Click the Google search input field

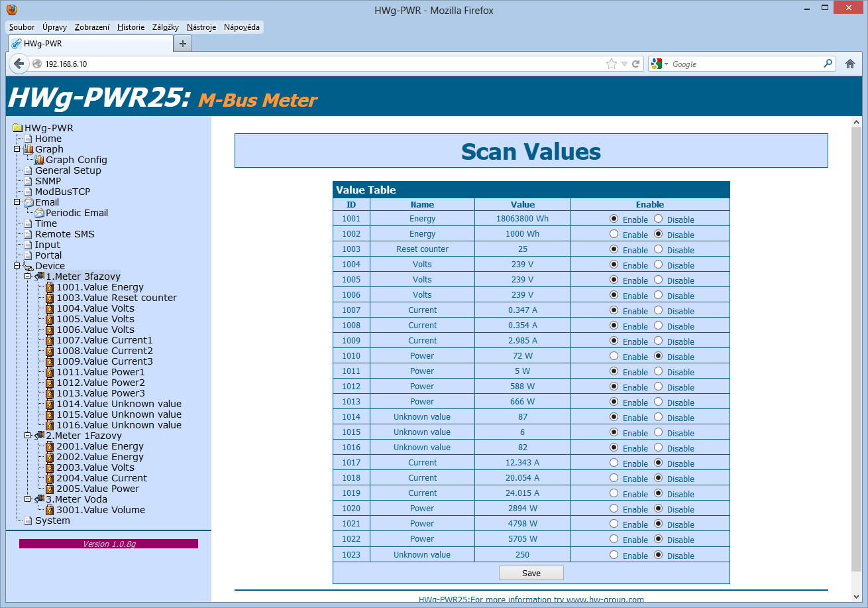(x=746, y=64)
